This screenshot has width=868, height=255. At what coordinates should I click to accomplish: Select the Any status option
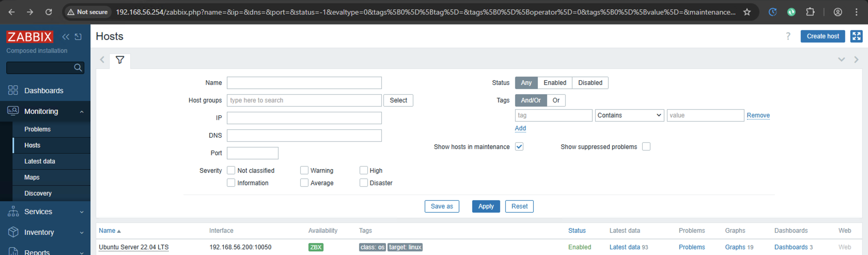point(526,83)
